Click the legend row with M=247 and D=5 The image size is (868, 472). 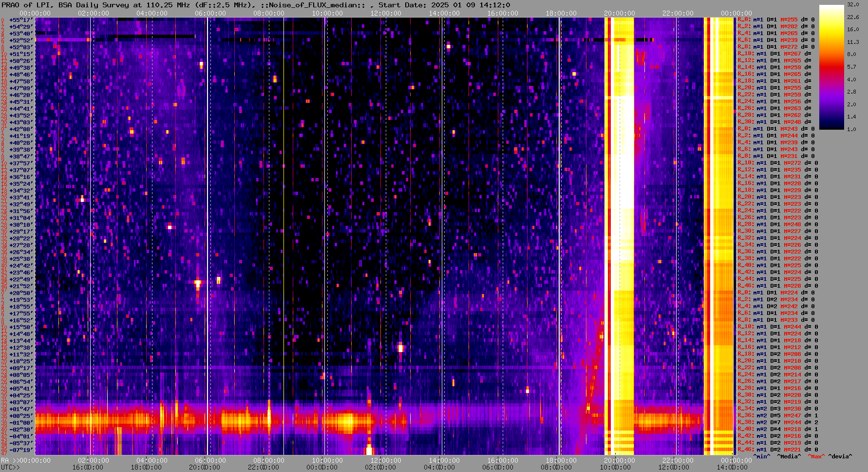pos(778,415)
